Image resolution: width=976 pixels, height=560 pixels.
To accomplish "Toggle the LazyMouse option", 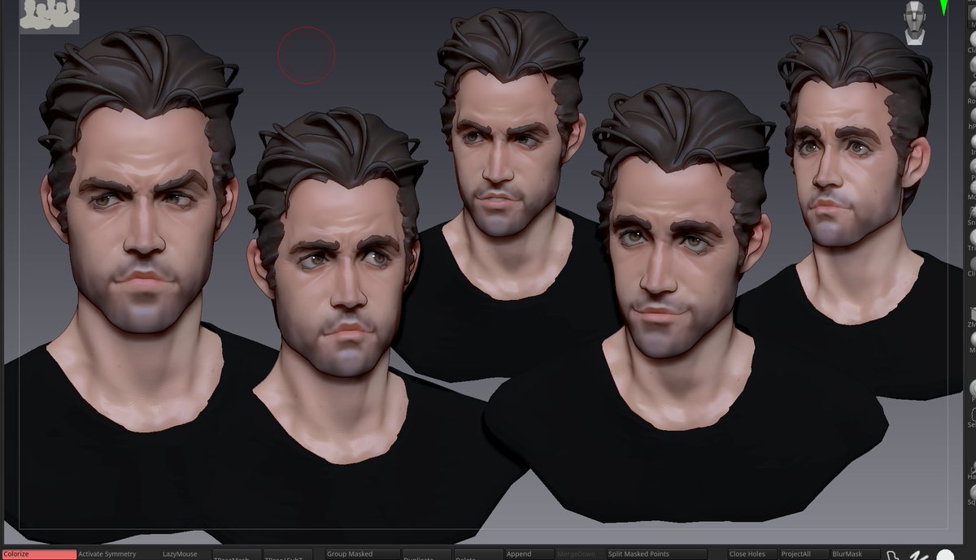I will [x=180, y=554].
